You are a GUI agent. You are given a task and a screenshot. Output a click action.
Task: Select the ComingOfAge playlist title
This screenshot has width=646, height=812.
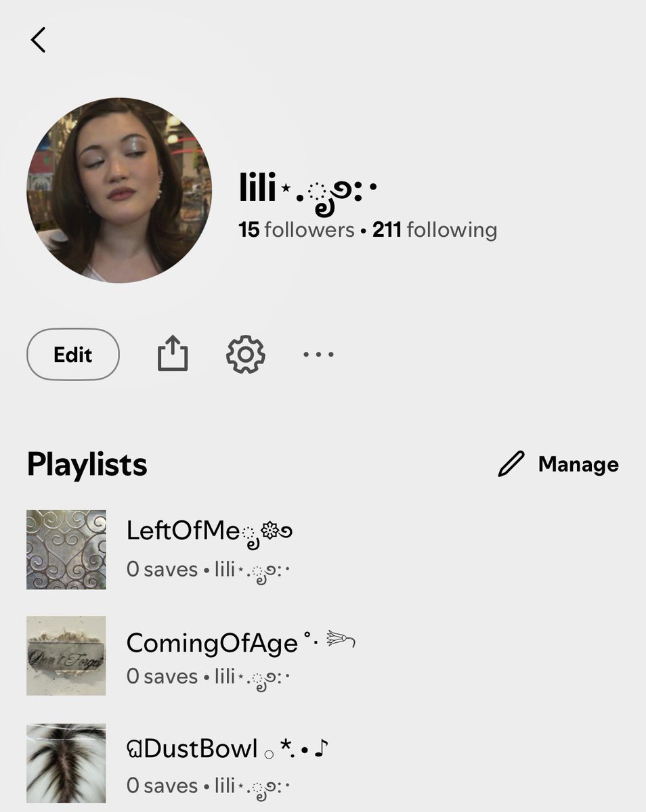pos(241,643)
